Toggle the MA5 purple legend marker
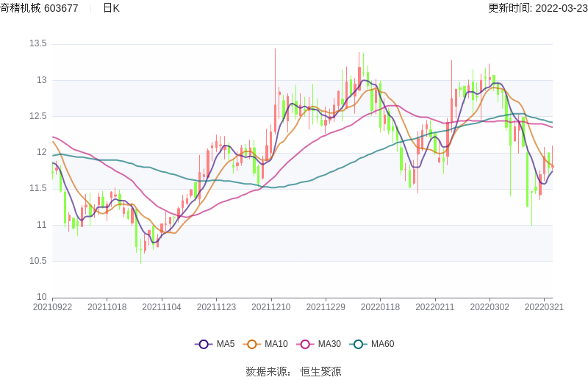This screenshot has width=588, height=380. pos(204,344)
